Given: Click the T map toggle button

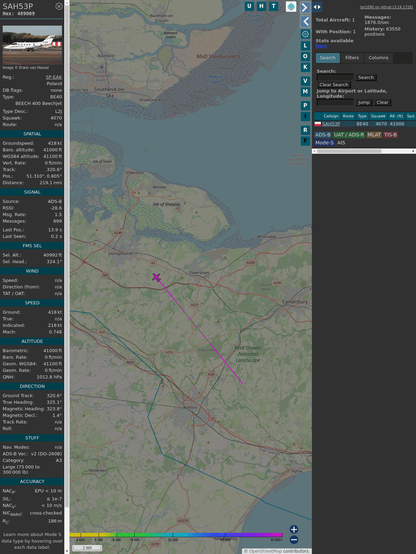Looking at the screenshot, I should (273, 6).
